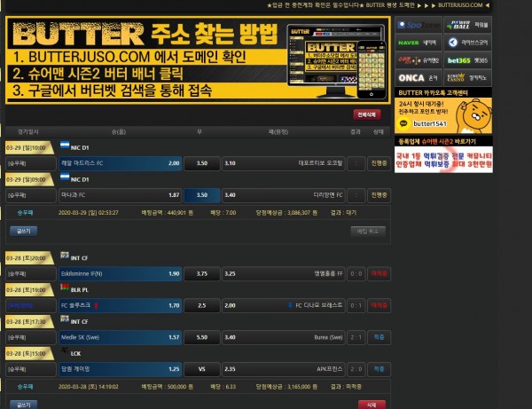The image size is (532, 409).
Task: Open the ONCA logo link
Action: click(418, 78)
